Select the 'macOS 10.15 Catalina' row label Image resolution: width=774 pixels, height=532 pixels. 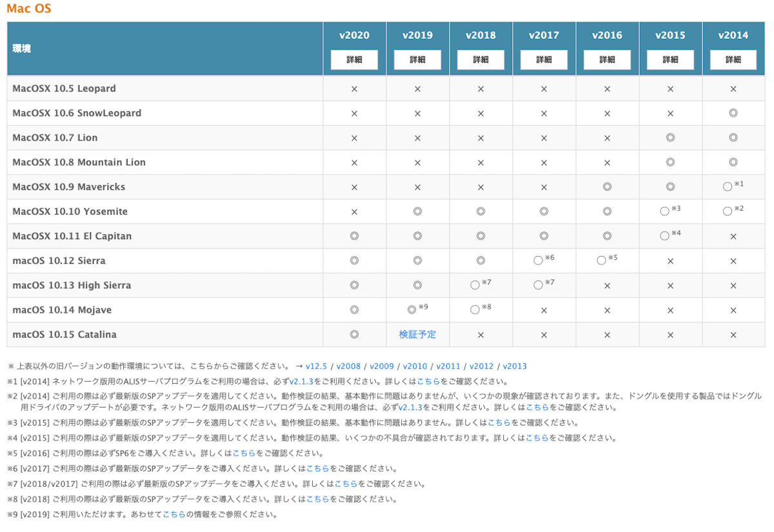64,335
